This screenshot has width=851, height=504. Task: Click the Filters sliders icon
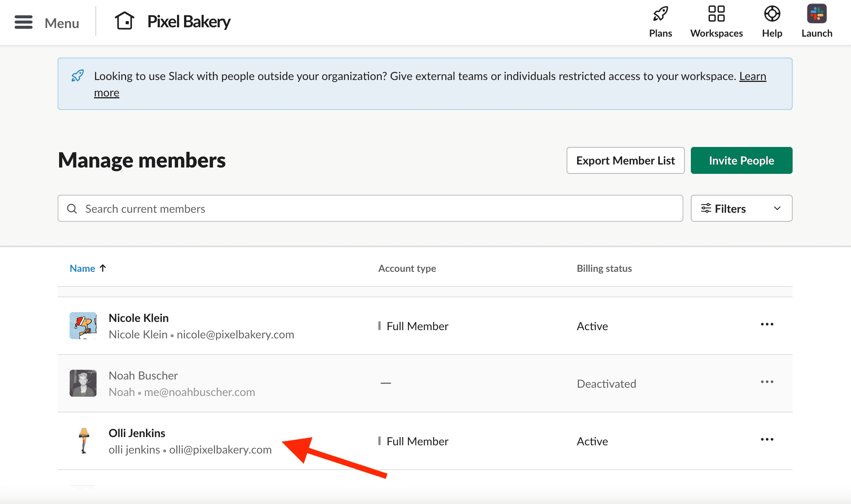[x=706, y=208]
